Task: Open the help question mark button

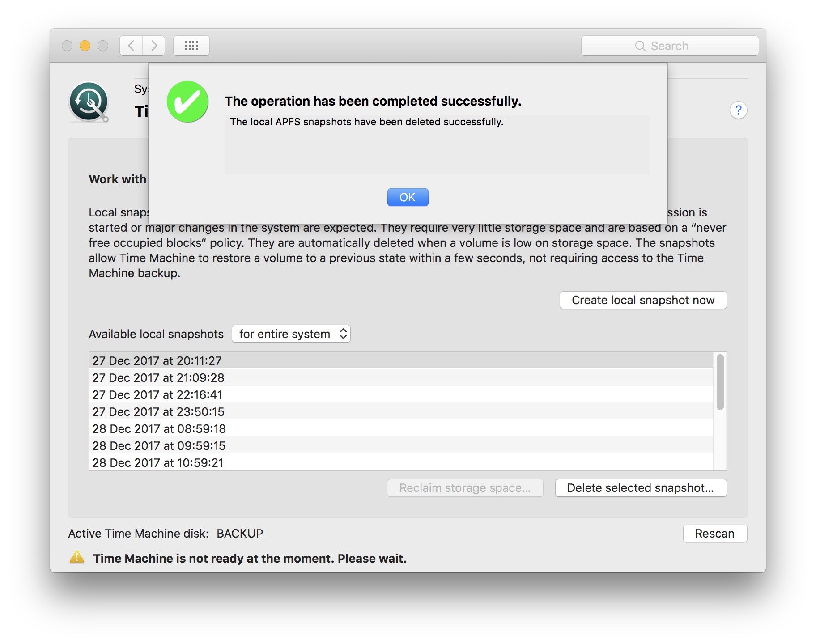Action: pyautogui.click(x=739, y=110)
